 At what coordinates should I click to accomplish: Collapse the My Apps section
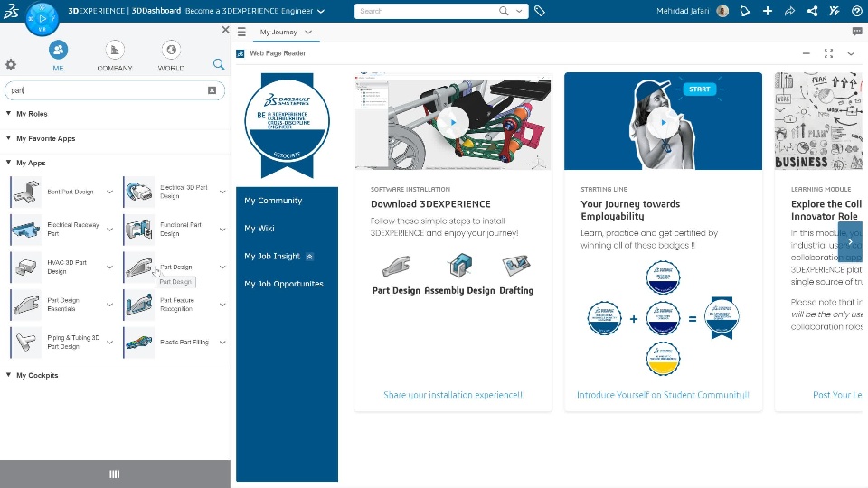coord(8,162)
